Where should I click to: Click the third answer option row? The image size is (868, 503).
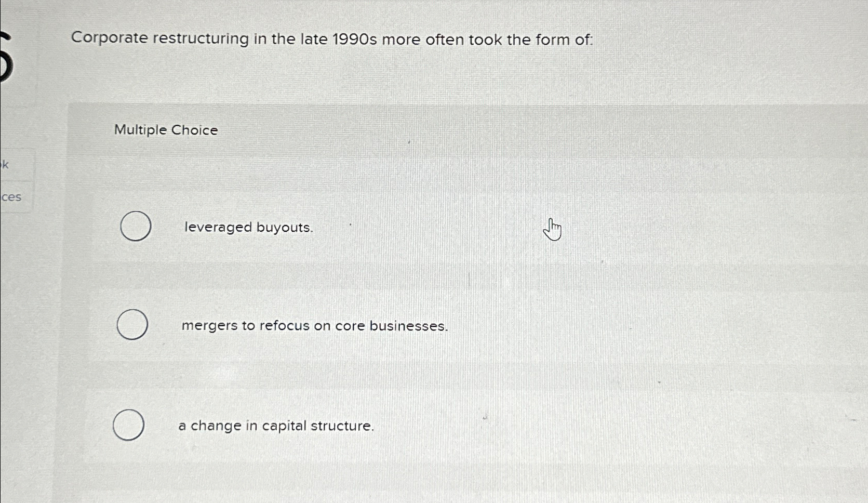click(x=364, y=425)
